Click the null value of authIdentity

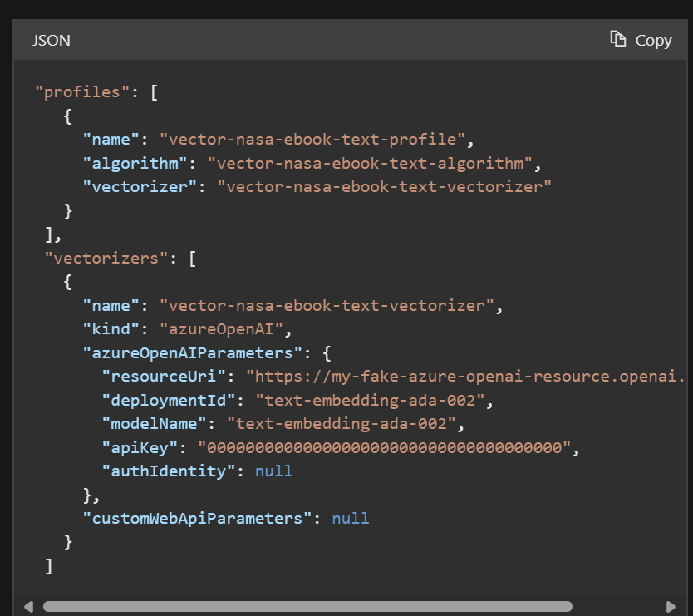click(274, 471)
